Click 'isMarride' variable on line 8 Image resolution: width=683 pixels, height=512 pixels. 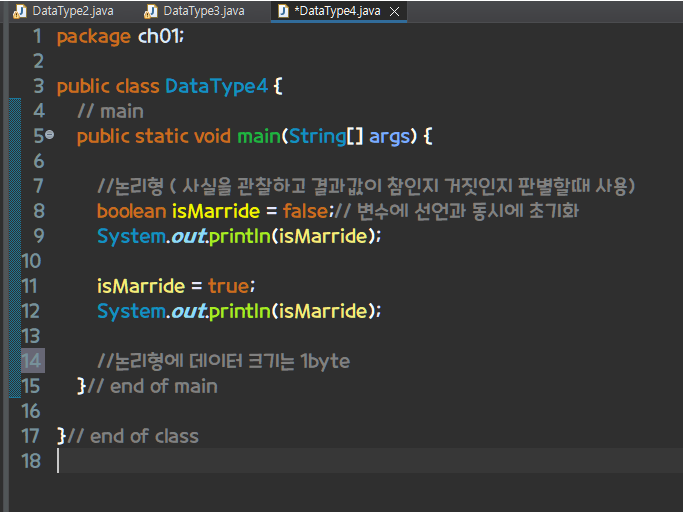[x=216, y=211]
